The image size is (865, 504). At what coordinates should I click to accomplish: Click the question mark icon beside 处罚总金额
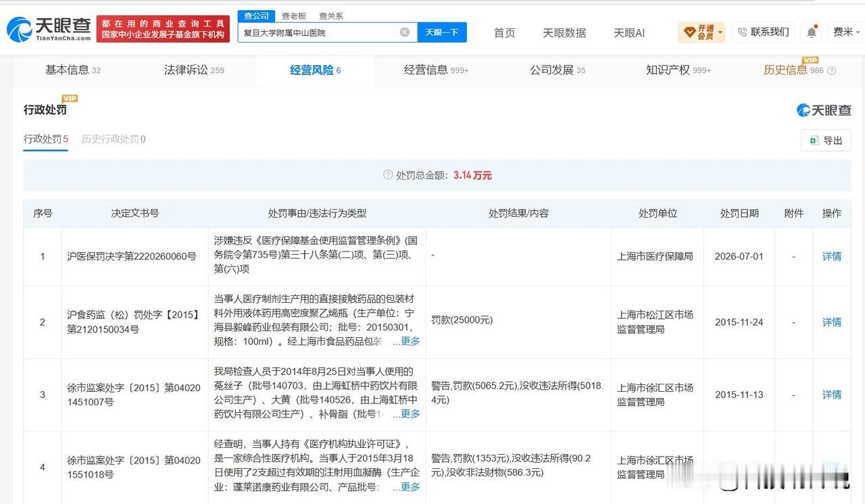pos(388,175)
